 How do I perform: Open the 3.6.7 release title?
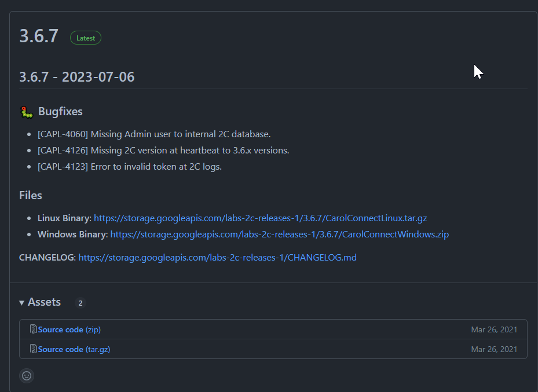pyautogui.click(x=39, y=36)
